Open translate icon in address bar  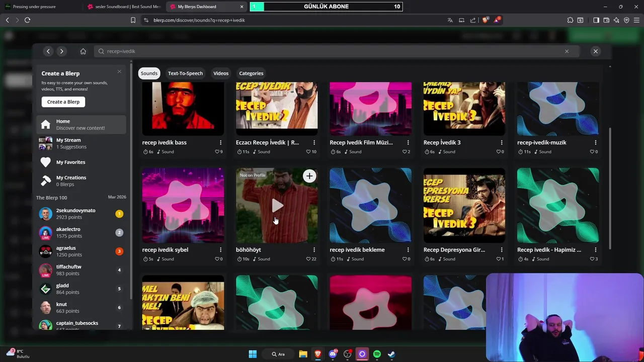point(450,20)
